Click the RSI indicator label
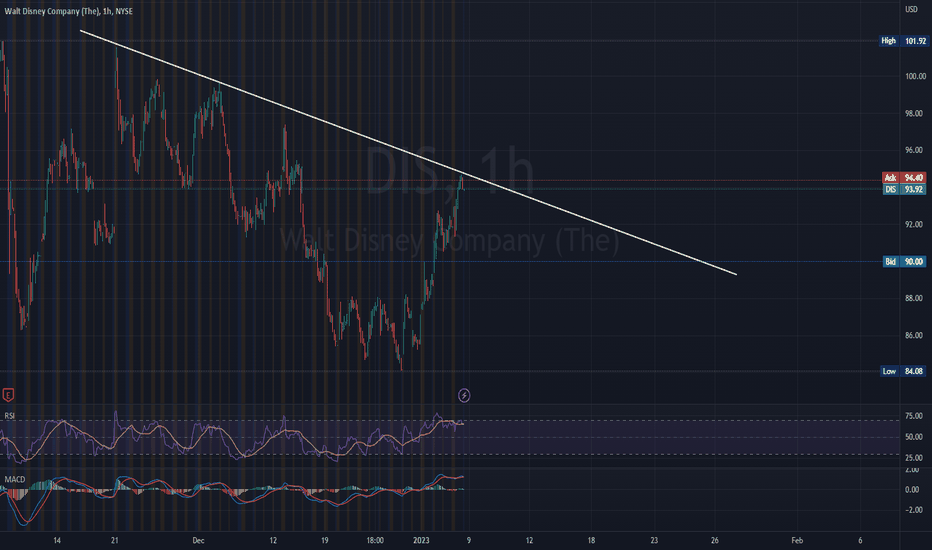 10,416
